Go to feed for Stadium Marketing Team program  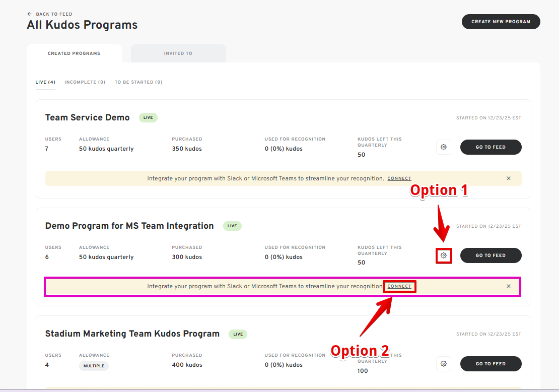491,363
